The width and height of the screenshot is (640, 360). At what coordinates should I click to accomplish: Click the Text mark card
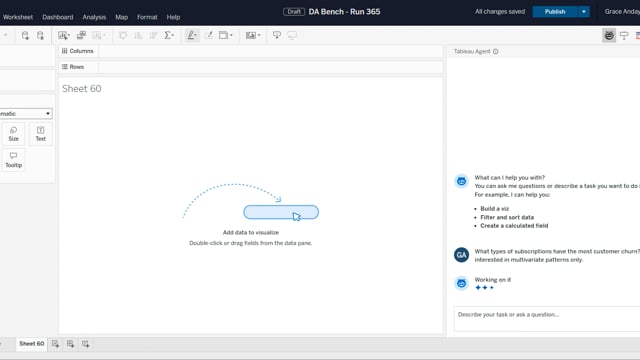(40, 134)
